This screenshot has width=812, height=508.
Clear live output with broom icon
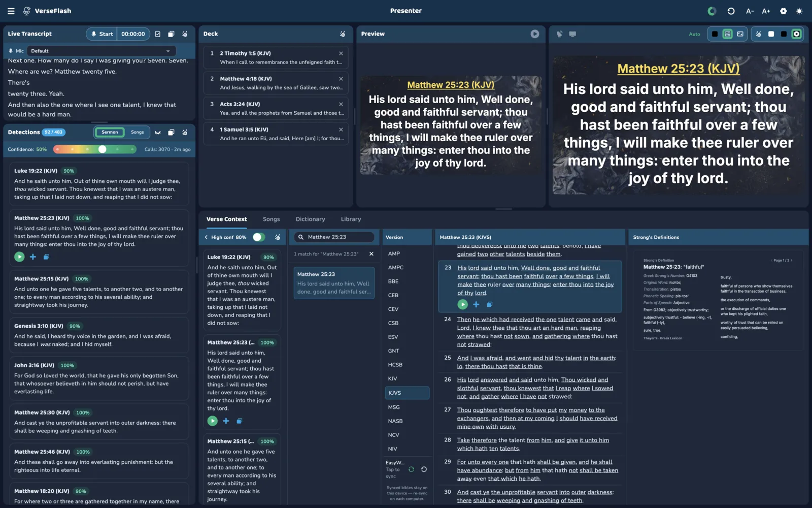(x=758, y=34)
